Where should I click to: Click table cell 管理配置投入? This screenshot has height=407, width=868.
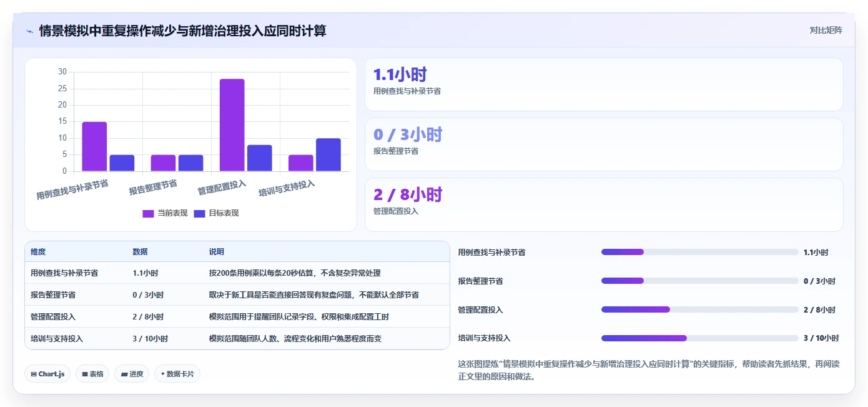coord(53,317)
